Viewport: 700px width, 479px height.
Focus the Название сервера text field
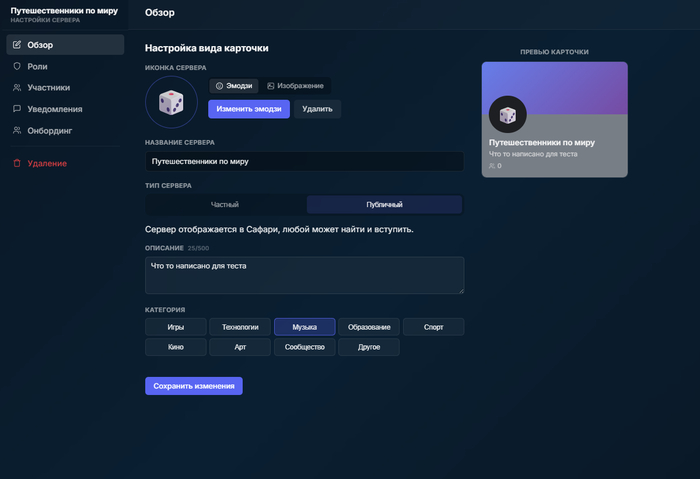click(x=304, y=161)
